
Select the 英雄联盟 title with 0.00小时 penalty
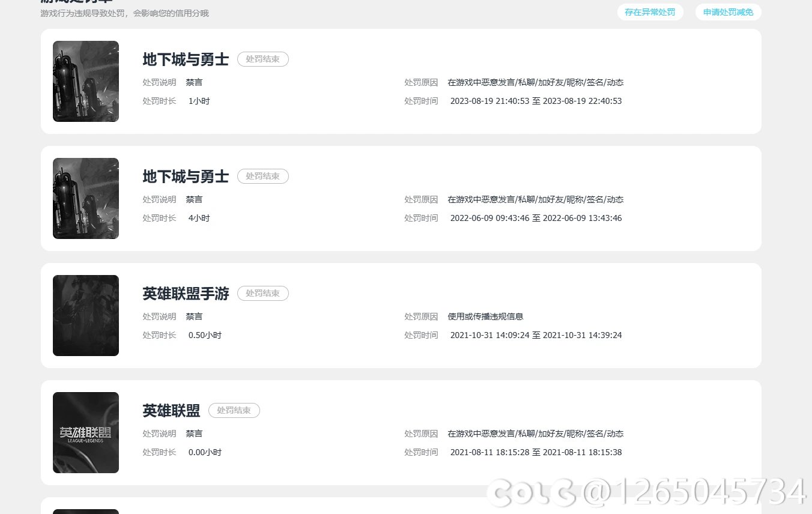[x=171, y=411]
